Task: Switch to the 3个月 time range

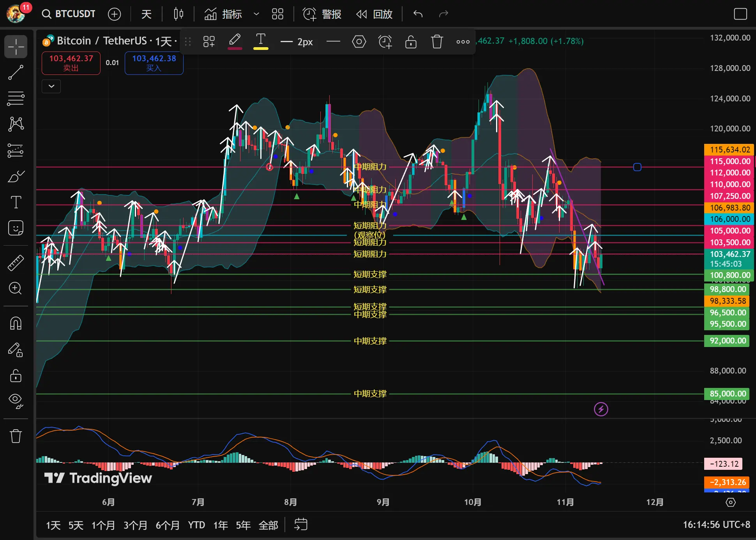Action: click(135, 525)
